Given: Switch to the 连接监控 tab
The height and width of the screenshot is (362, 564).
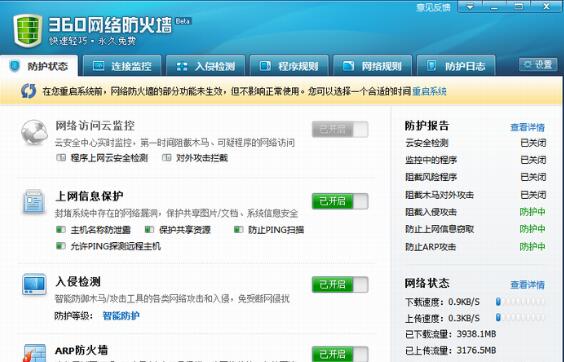Looking at the screenshot, I should (x=122, y=66).
